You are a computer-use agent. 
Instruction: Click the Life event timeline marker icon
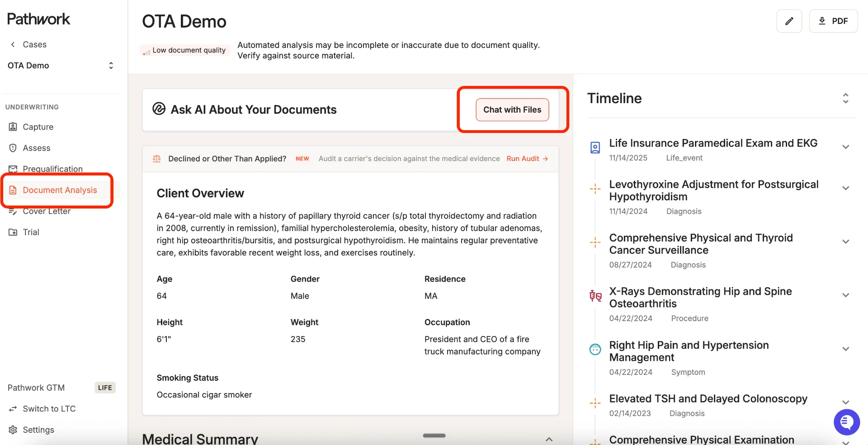595,147
